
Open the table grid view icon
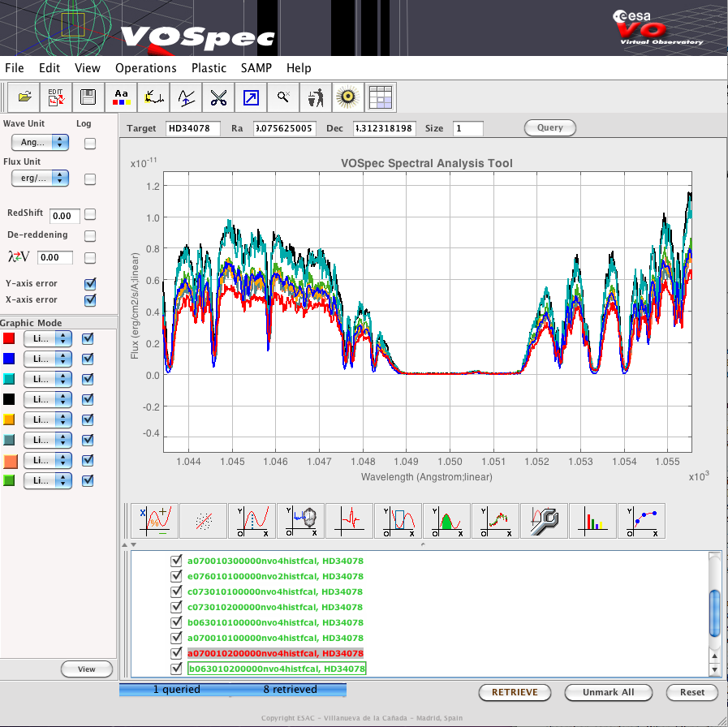[x=381, y=97]
